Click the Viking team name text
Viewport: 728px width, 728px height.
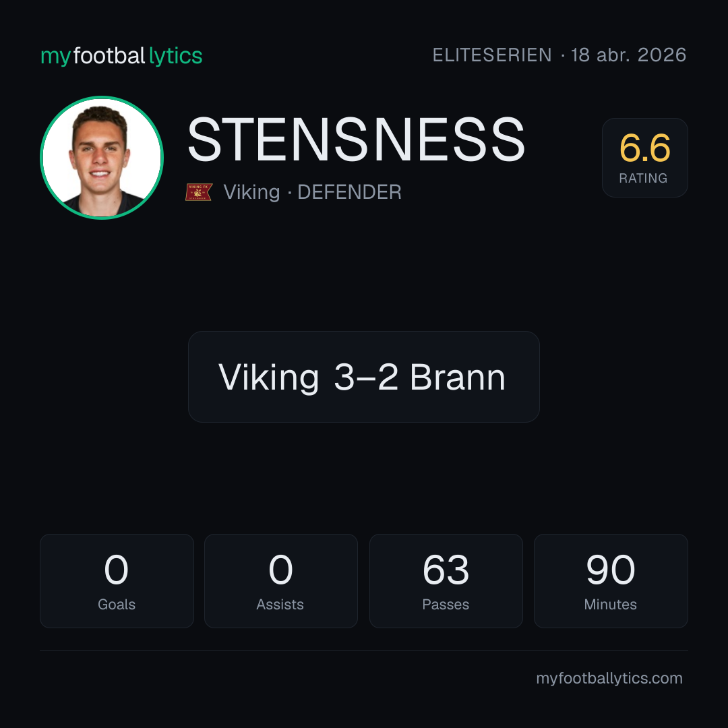pyautogui.click(x=251, y=192)
